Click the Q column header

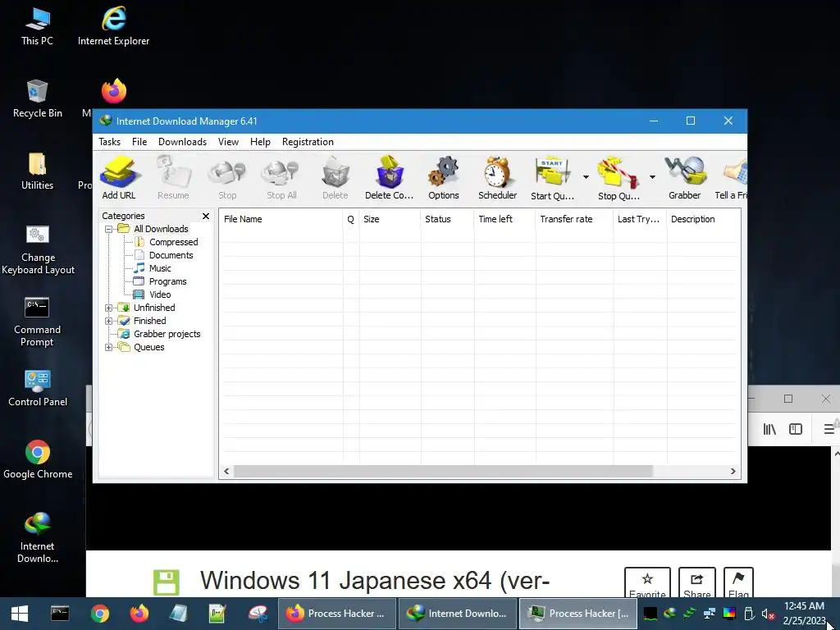tap(351, 219)
